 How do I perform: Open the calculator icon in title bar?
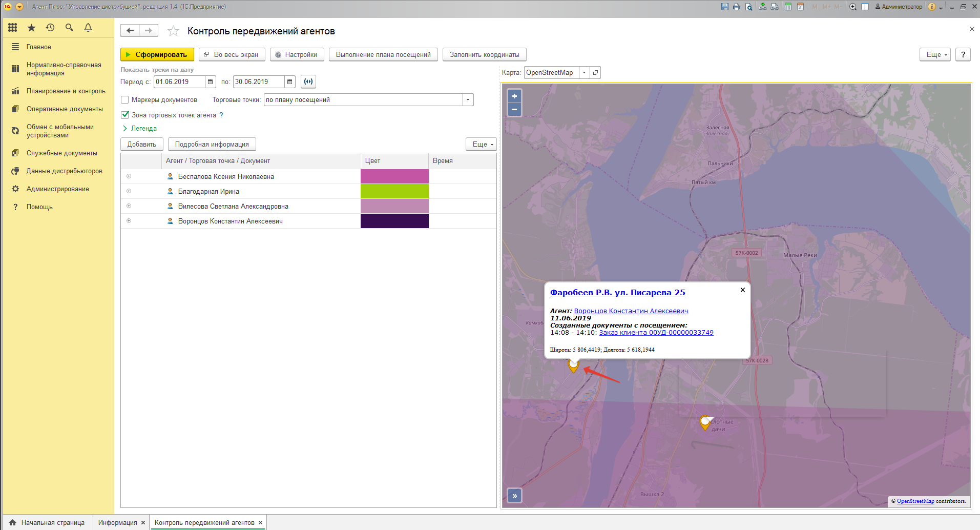788,7
